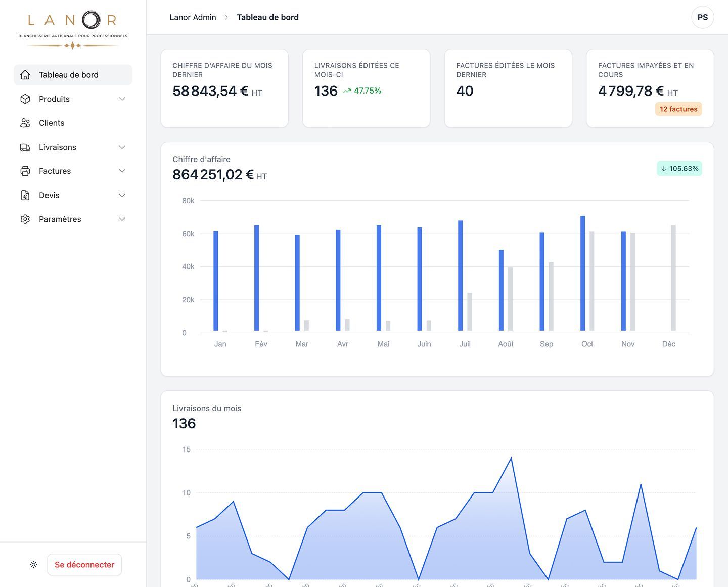Click the 12 factures orange badge
This screenshot has width=728, height=587.
coord(678,109)
